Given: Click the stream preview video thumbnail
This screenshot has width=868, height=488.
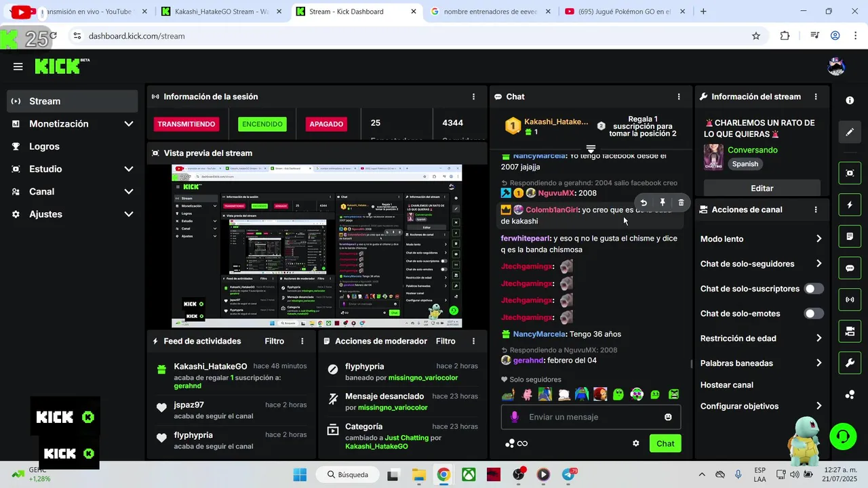Looking at the screenshot, I should pos(317,246).
